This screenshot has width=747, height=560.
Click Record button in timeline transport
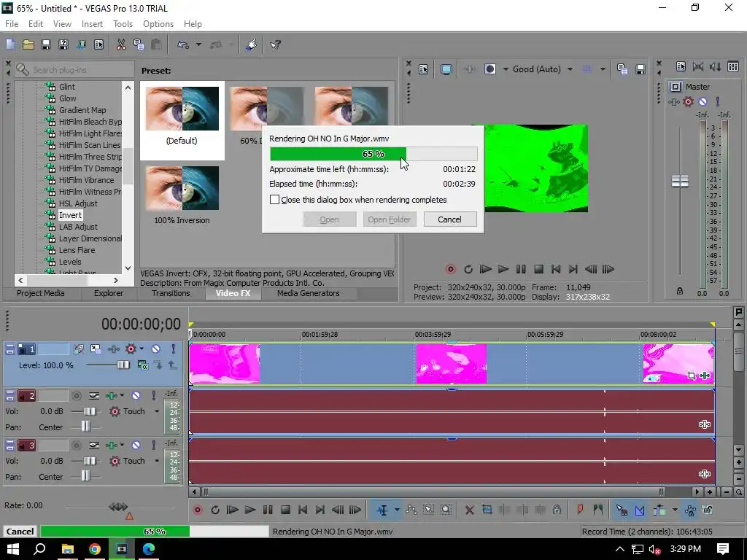pos(198,510)
